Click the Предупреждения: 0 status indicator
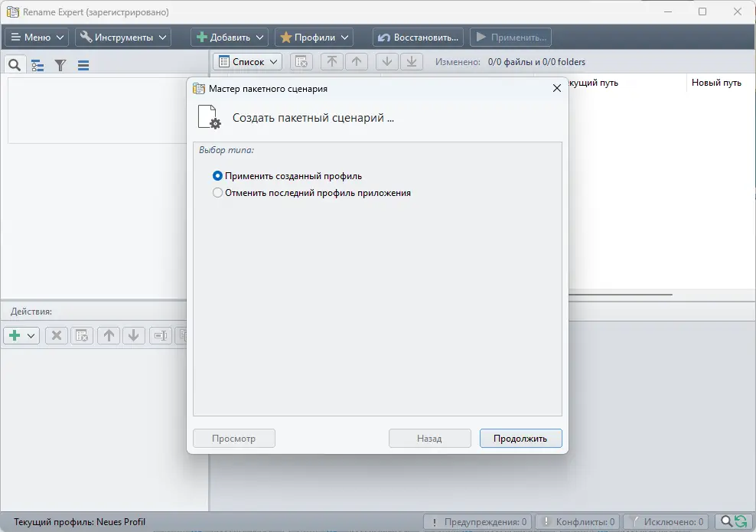This screenshot has height=532, width=756. point(477,522)
